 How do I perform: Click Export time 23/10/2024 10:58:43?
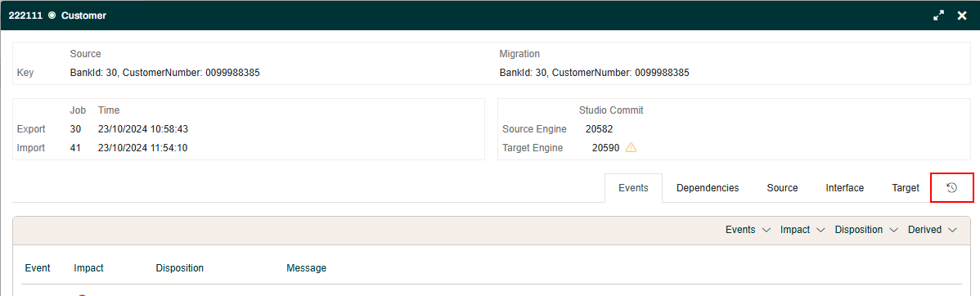pyautogui.click(x=143, y=129)
